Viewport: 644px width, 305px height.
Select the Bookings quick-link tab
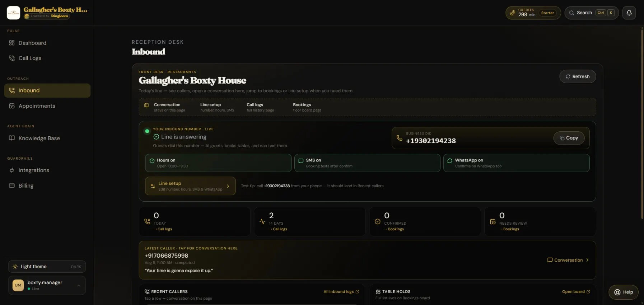point(307,107)
